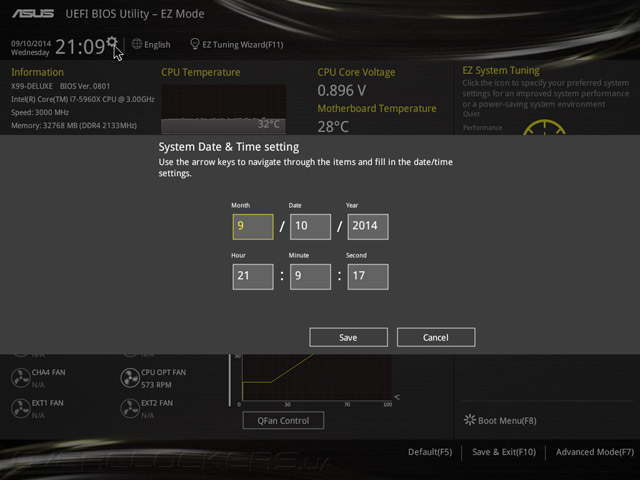Viewport: 640px width, 480px height.
Task: Click the date/time settings gear icon
Action: pos(112,42)
